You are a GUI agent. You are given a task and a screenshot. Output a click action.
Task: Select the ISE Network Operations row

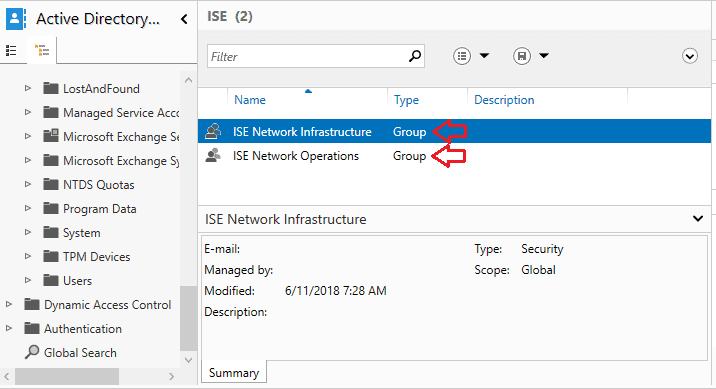click(454, 156)
